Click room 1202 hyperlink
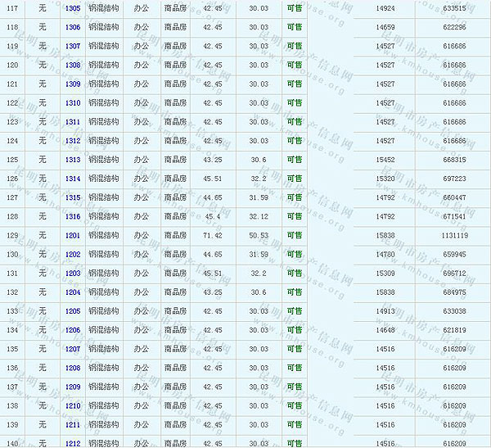 [73, 254]
